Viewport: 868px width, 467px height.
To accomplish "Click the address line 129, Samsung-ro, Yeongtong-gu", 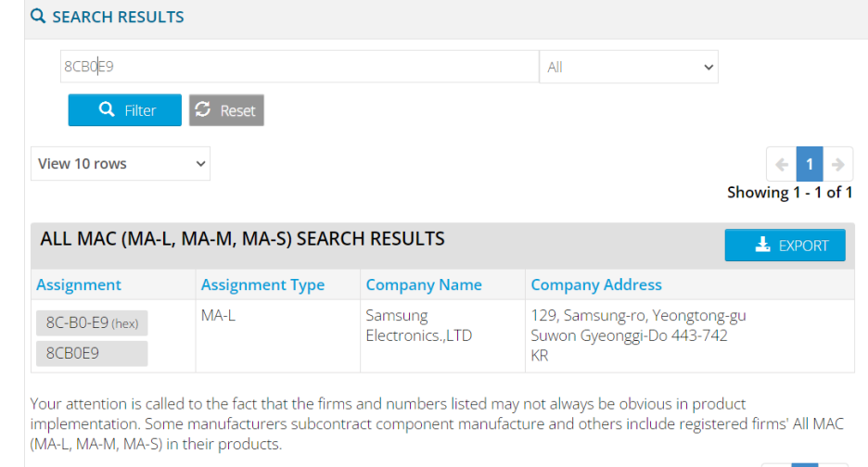I will 638,315.
